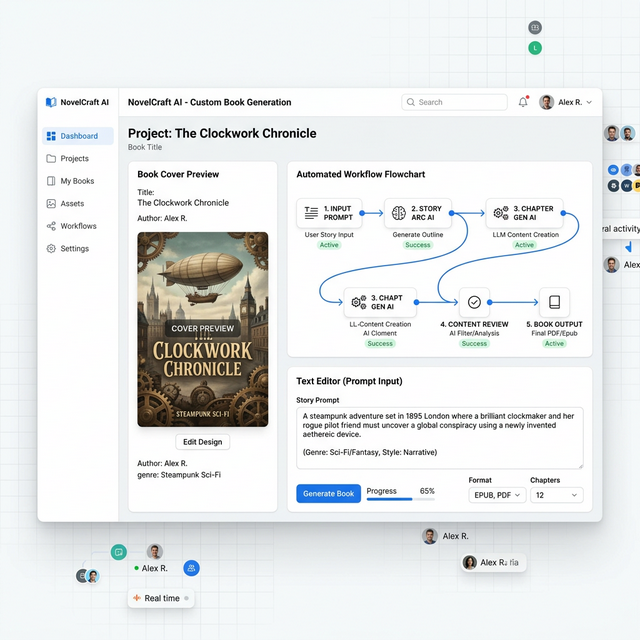Open Projects in the sidebar

click(74, 158)
